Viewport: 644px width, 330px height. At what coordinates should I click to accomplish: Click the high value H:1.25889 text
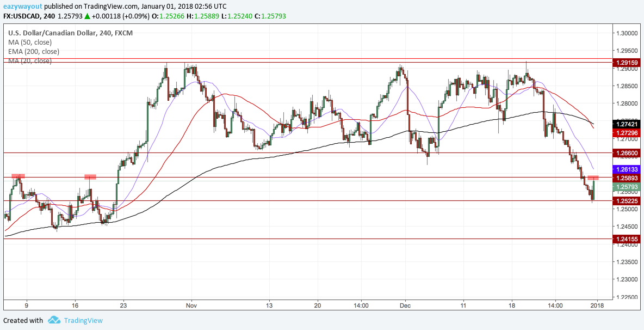coord(202,16)
